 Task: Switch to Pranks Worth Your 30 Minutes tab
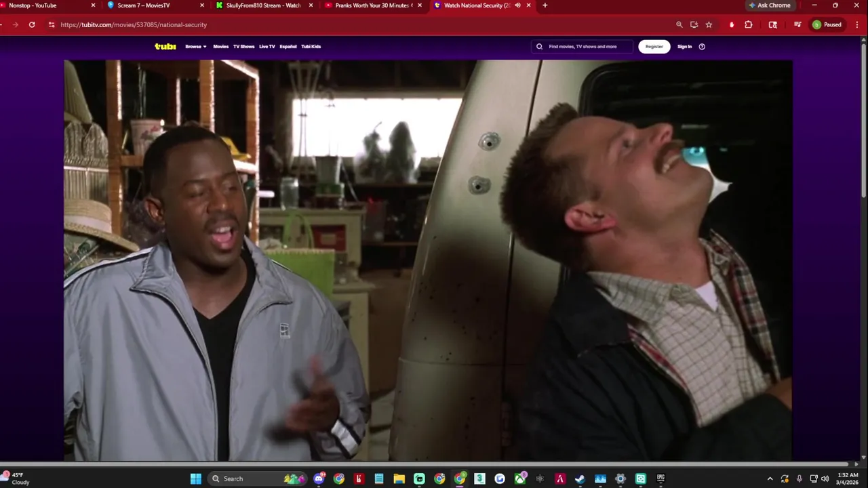(x=372, y=5)
